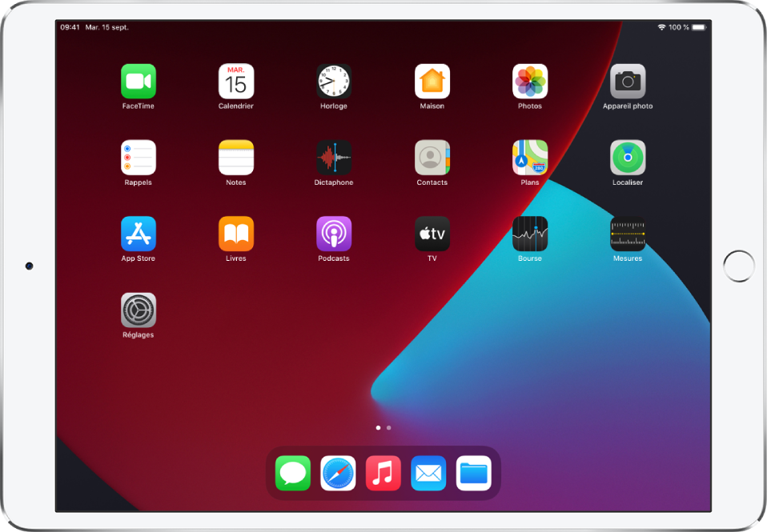771x532 pixels.
Task: Open the Notes app
Action: (236, 158)
